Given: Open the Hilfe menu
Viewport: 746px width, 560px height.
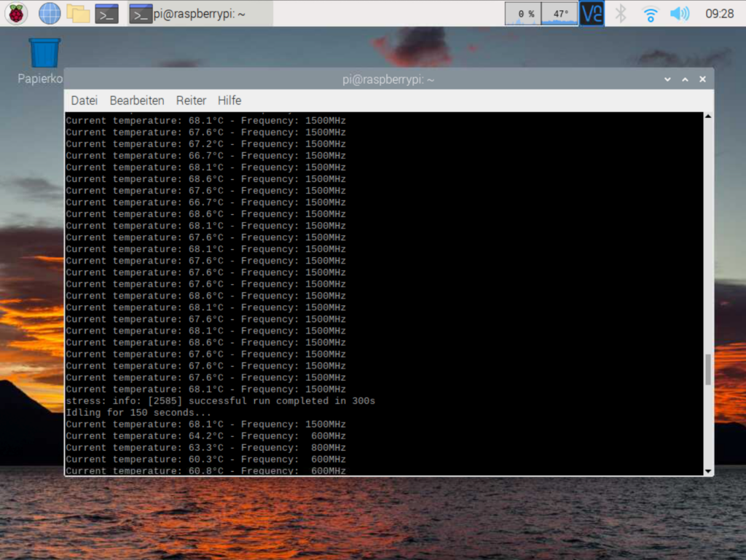Looking at the screenshot, I should click(229, 100).
